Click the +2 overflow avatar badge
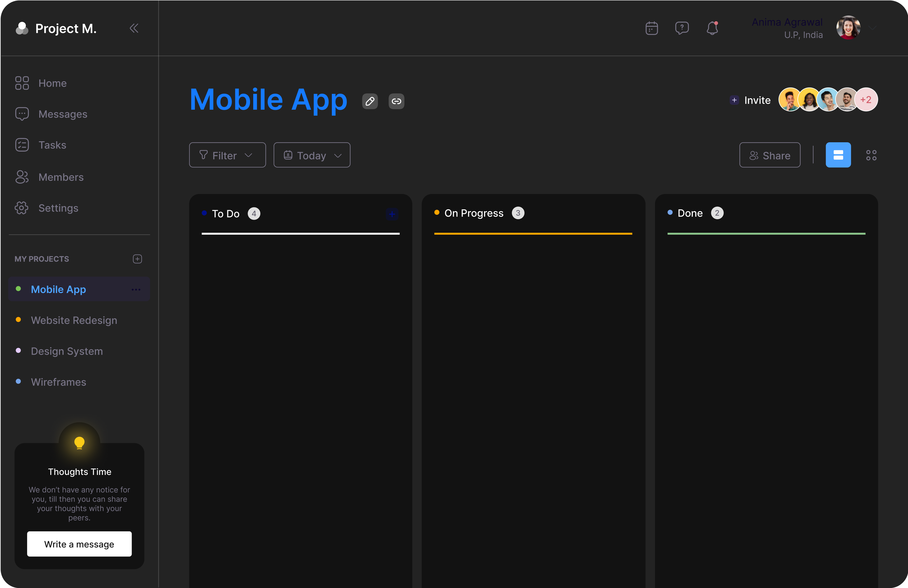908x588 pixels. pos(866,100)
